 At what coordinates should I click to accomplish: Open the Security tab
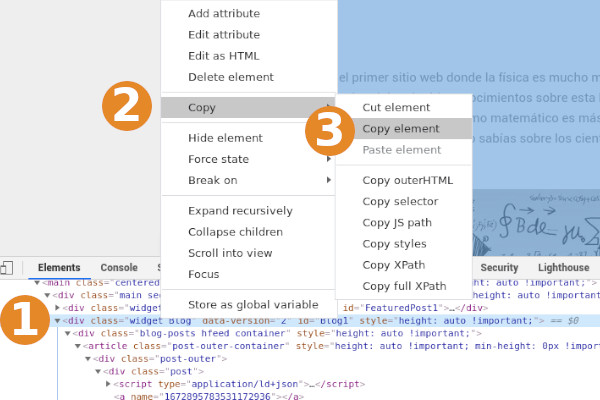point(499,268)
